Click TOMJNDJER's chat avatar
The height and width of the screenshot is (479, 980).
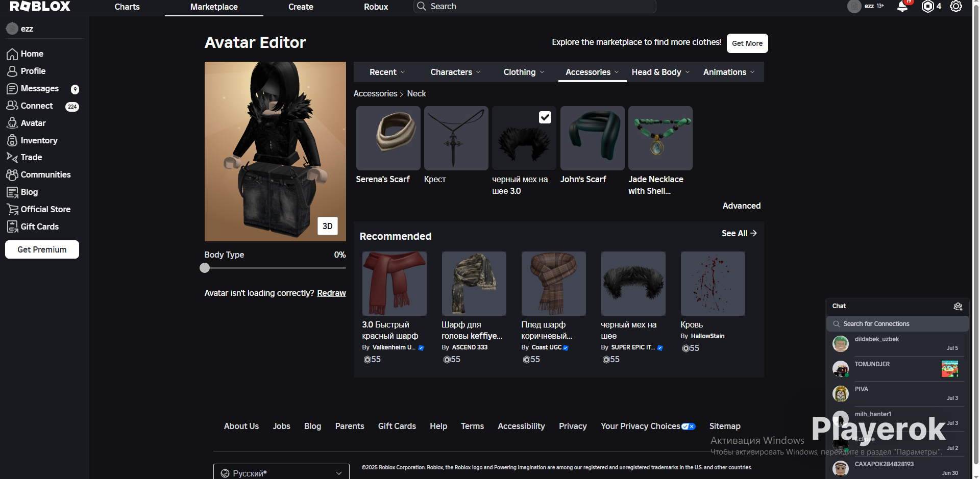tap(841, 369)
